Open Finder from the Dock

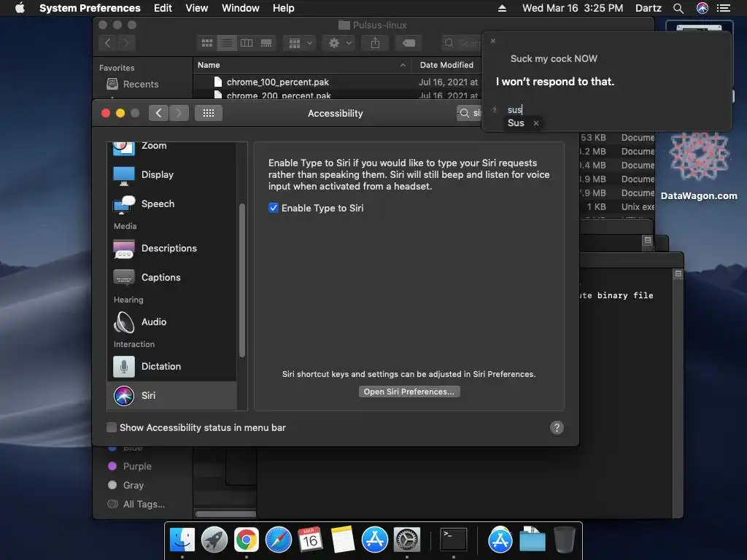tap(182, 540)
